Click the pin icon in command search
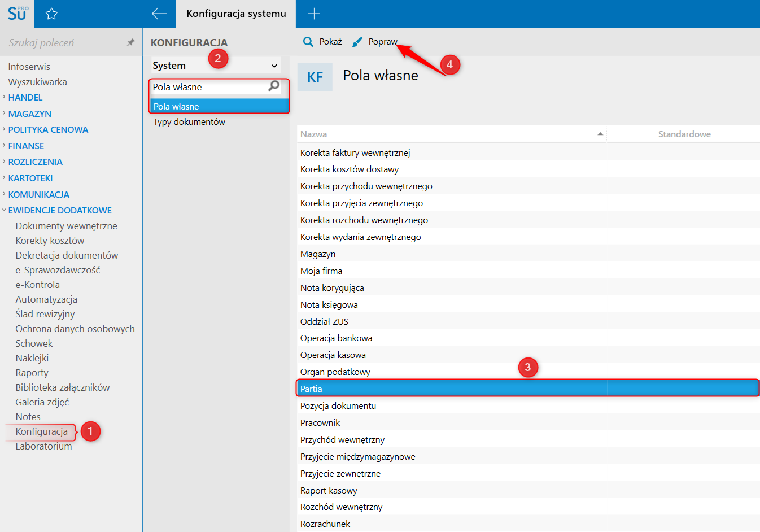This screenshot has width=760, height=532. [x=130, y=43]
